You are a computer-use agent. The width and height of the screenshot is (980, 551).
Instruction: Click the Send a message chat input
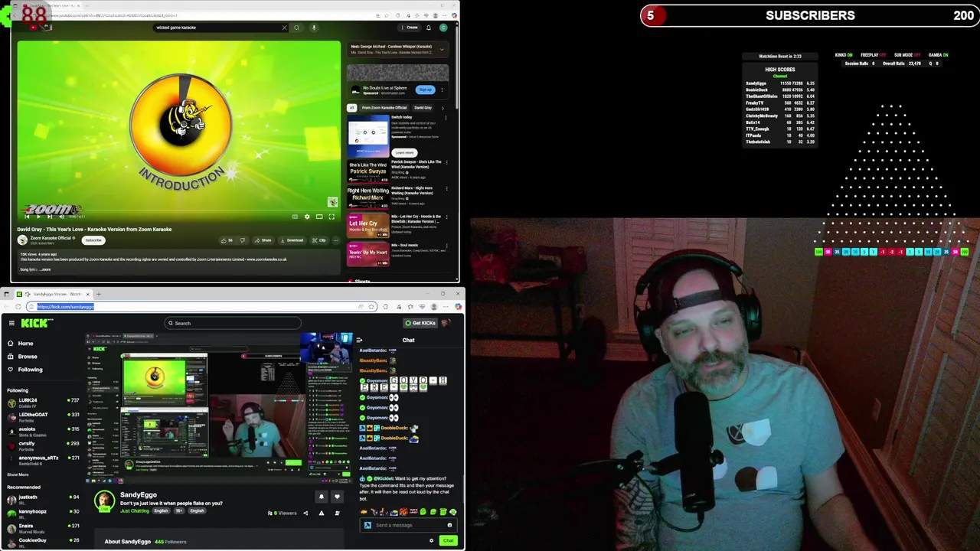click(x=408, y=525)
